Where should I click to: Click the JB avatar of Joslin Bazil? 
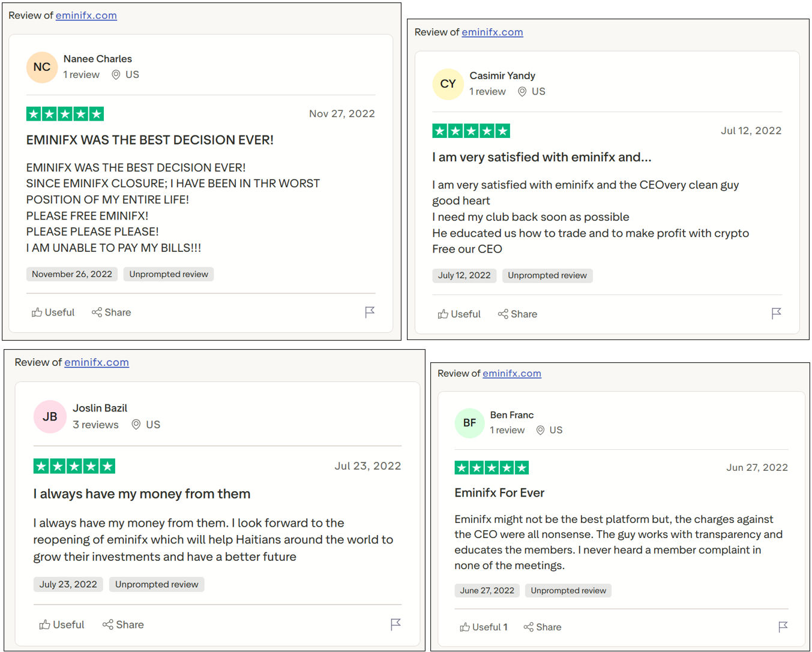click(x=50, y=416)
